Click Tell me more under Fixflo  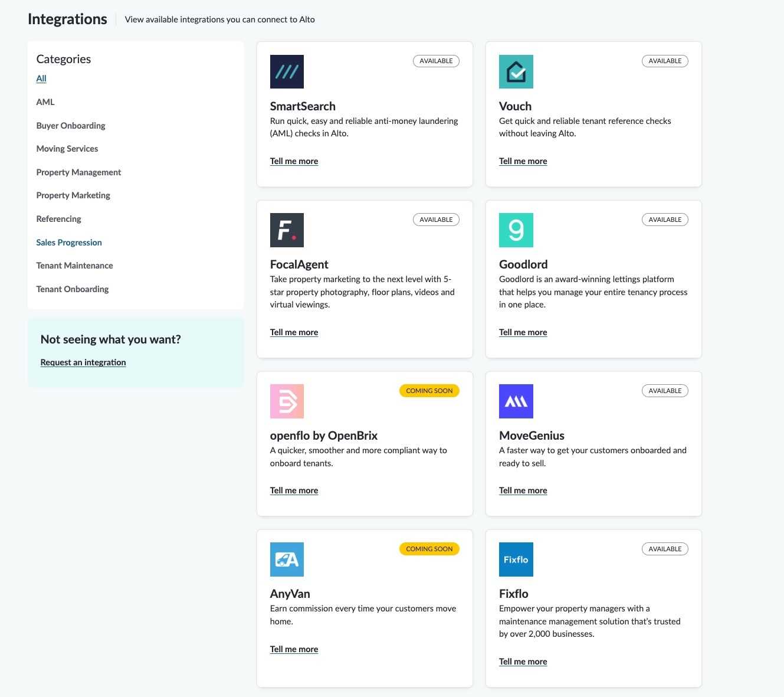tap(523, 662)
